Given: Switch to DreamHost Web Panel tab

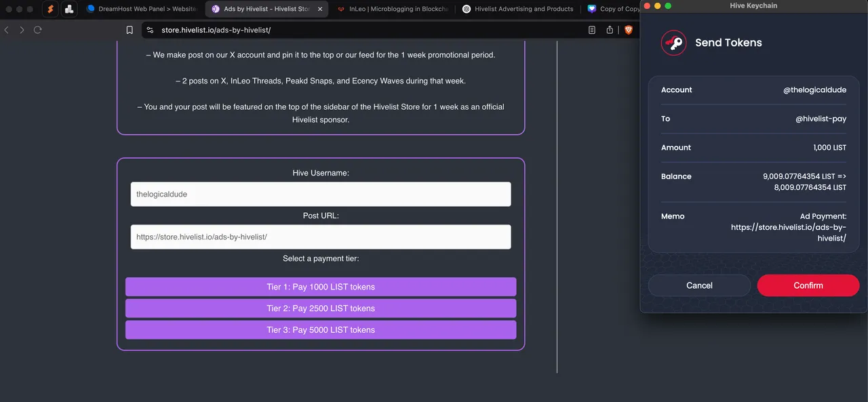Looking at the screenshot, I should [141, 9].
